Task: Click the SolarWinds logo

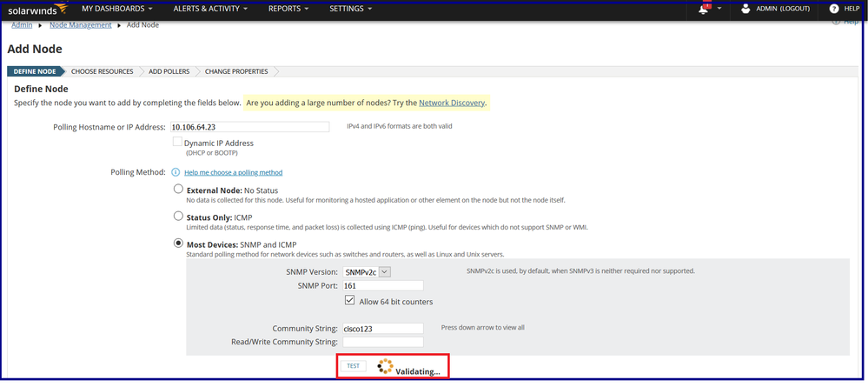Action: 37,10
